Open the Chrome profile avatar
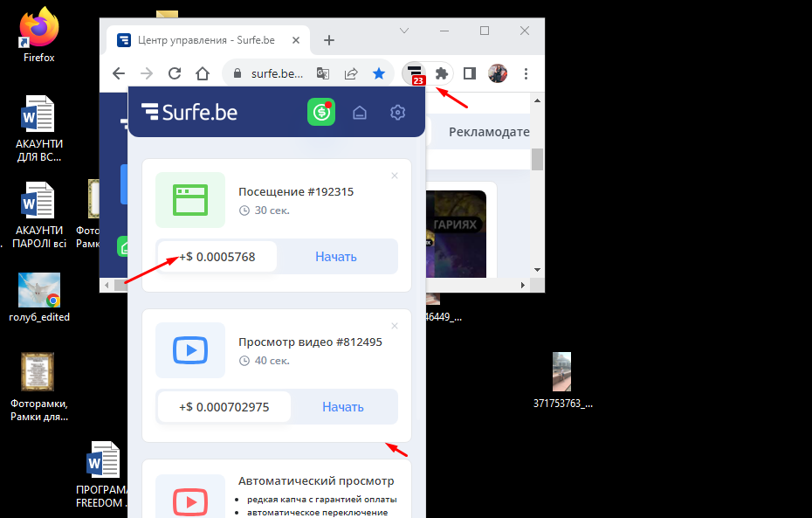The width and height of the screenshot is (812, 518). (498, 73)
